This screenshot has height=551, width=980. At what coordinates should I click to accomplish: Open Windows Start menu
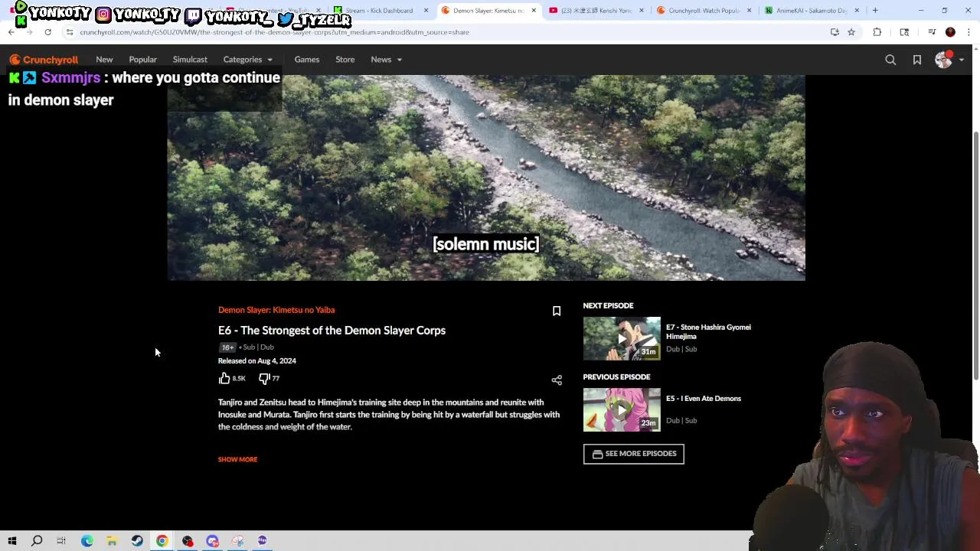click(12, 541)
